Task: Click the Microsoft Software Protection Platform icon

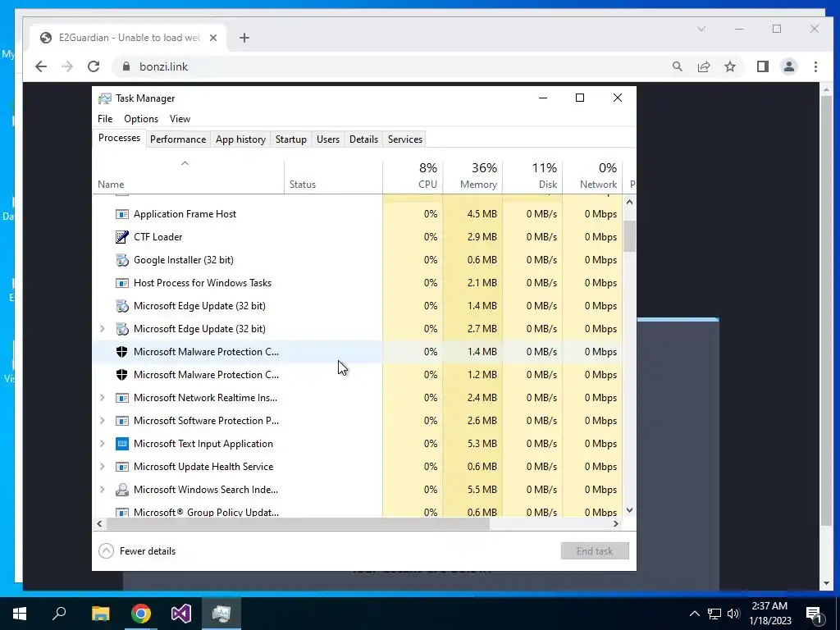Action: tap(122, 421)
